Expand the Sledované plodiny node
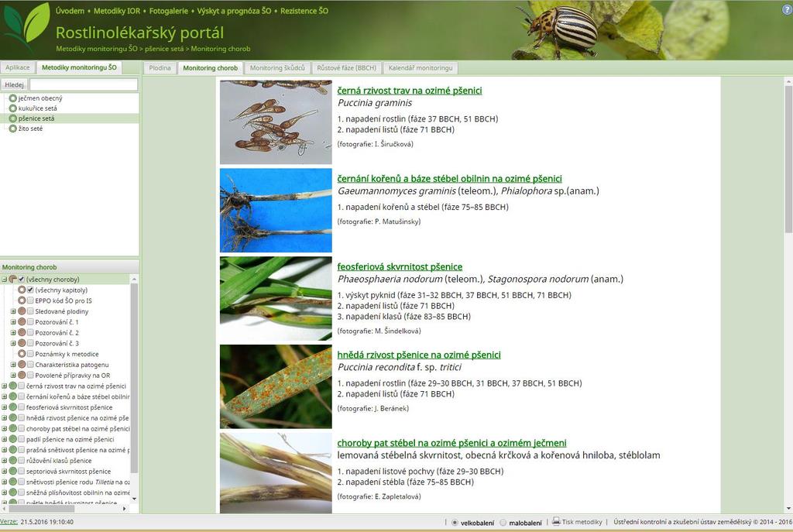 (13, 311)
